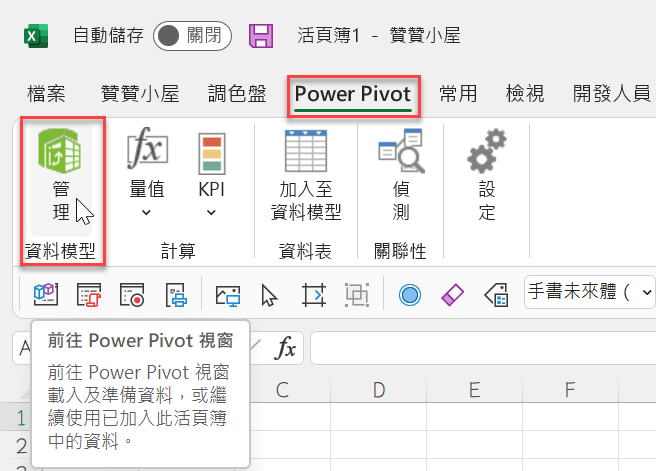Click the crop tool icon

(x=314, y=295)
